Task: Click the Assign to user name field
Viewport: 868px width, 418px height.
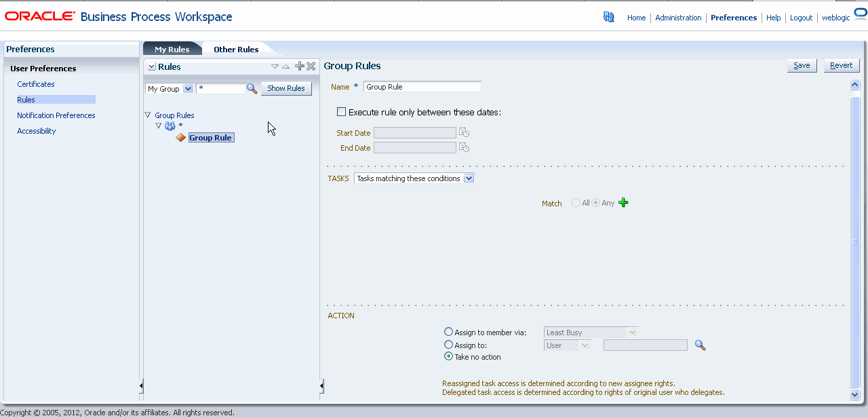Action: point(646,345)
